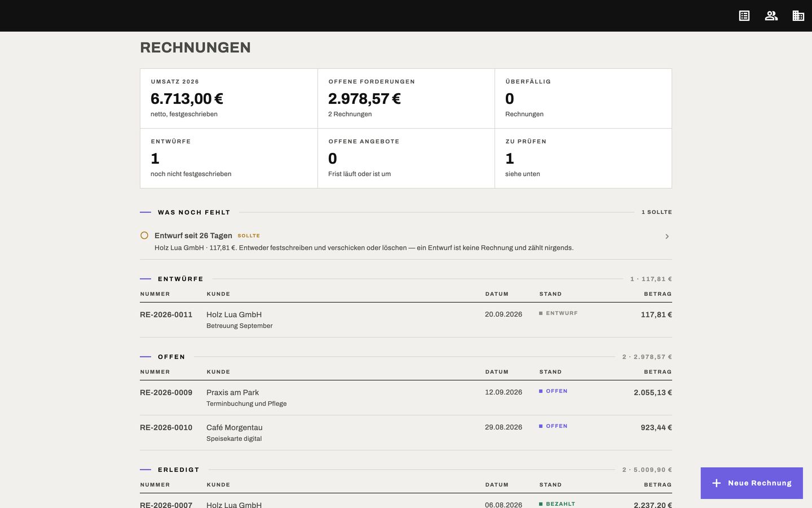Click the Offen section total "2 · 2.978,57 €"
The width and height of the screenshot is (812, 508).
pos(647,357)
